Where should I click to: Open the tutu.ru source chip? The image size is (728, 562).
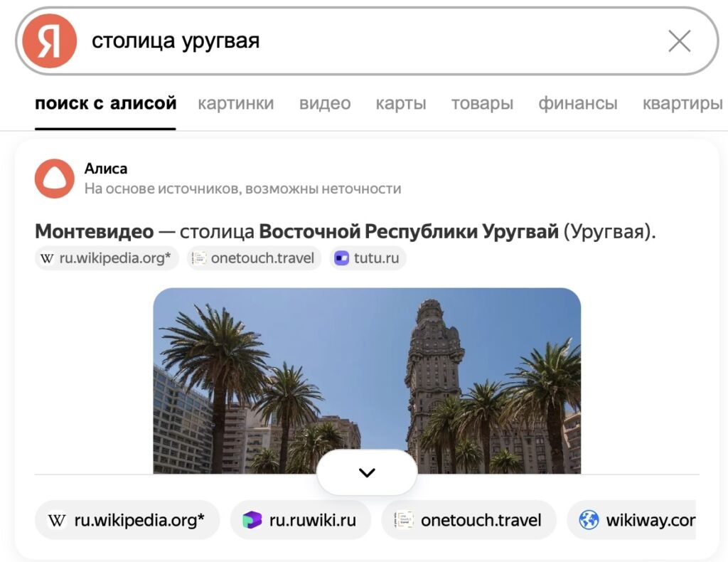[x=368, y=258]
